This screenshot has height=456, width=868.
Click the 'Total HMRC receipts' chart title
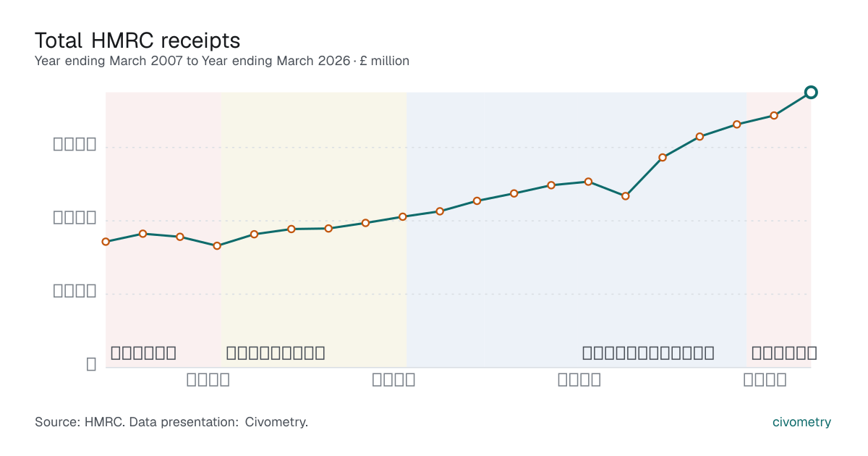(x=137, y=40)
